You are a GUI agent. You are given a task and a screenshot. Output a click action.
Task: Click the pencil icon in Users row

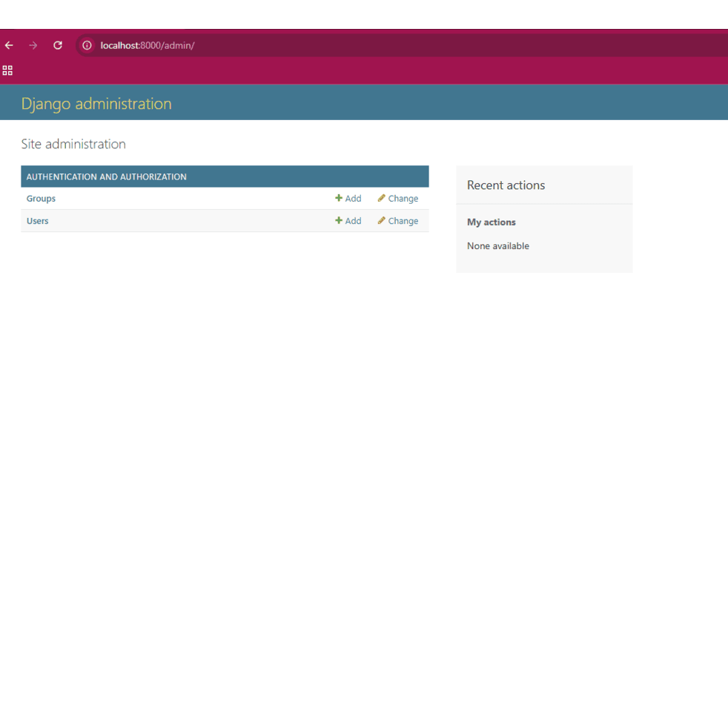[x=381, y=220]
